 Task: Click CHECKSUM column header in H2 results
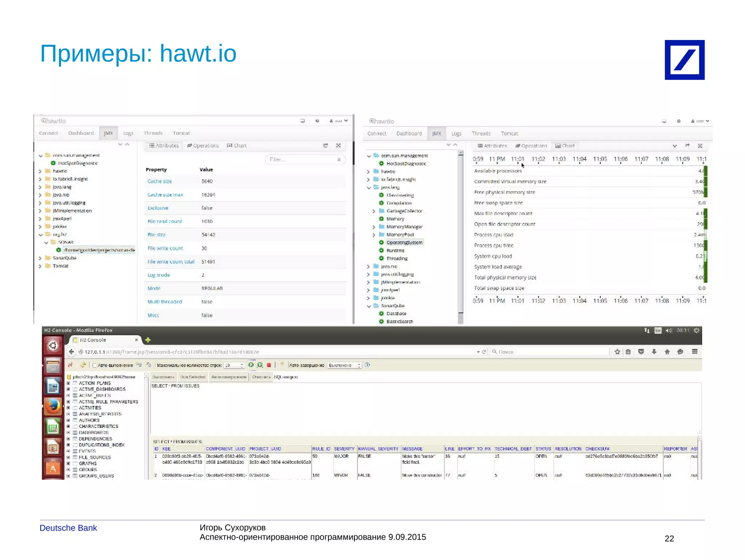pos(597,449)
